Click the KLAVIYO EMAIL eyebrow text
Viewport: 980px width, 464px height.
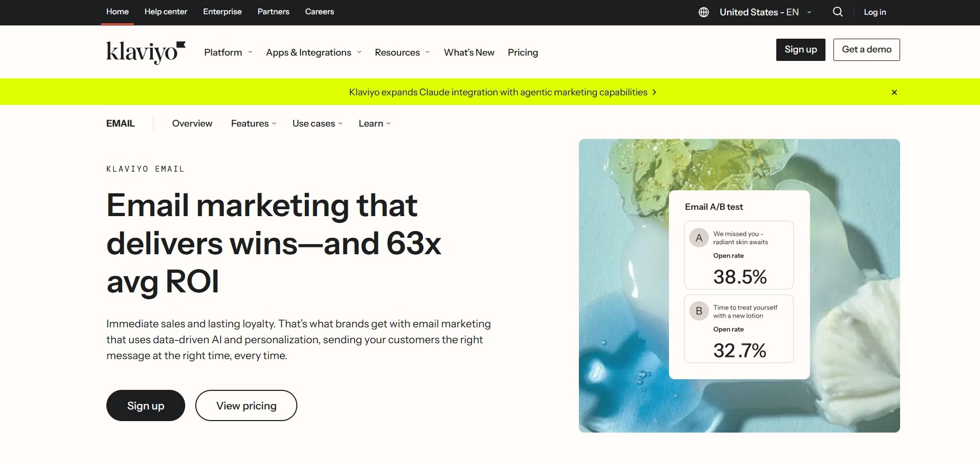(x=146, y=169)
